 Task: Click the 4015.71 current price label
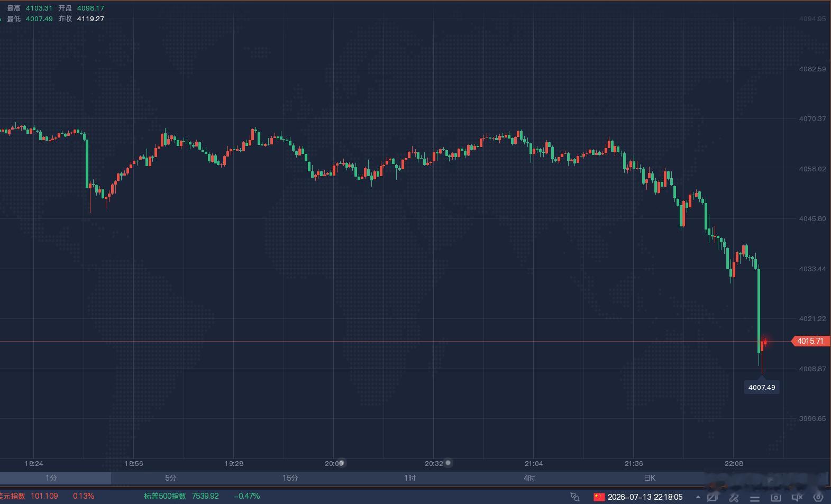pyautogui.click(x=810, y=341)
